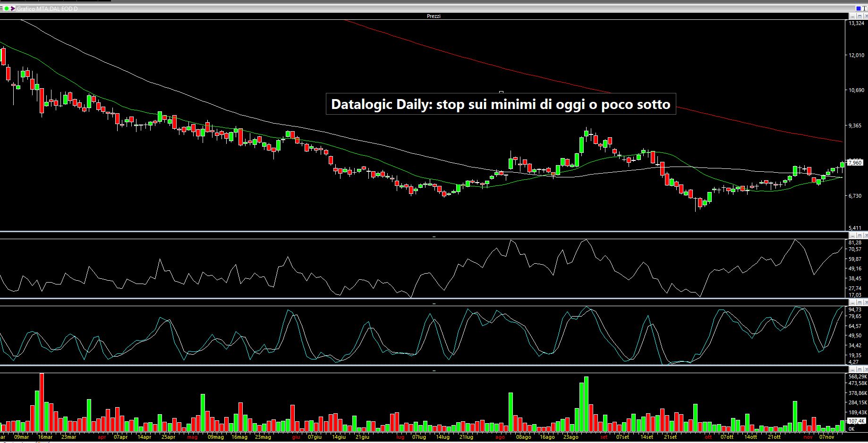Image resolution: width=868 pixels, height=443 pixels.
Task: Click the 14set date label
Action: pos(646,437)
